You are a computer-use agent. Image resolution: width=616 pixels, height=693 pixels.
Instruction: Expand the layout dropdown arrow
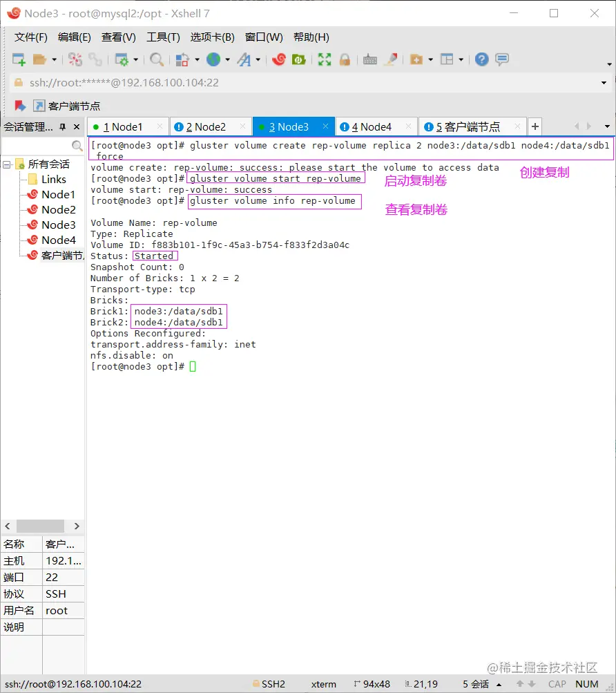(x=461, y=59)
